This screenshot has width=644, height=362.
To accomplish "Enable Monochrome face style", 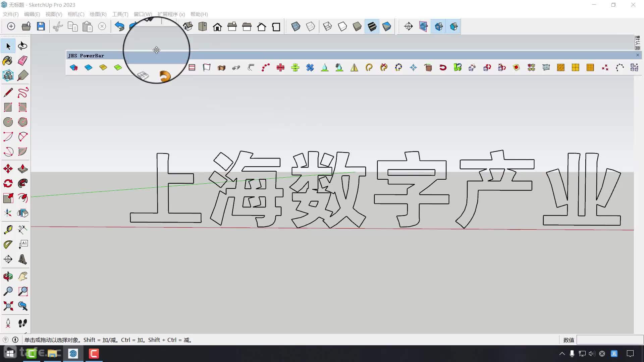I will [386, 26].
